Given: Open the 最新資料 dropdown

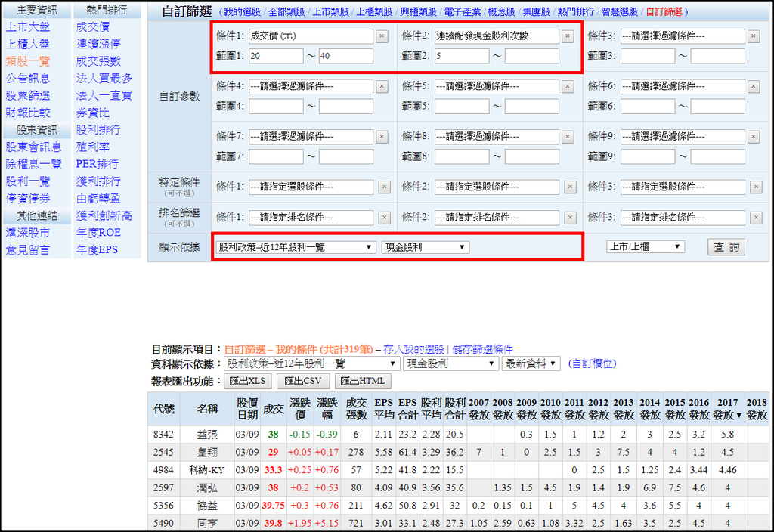Looking at the screenshot, I should (x=531, y=363).
